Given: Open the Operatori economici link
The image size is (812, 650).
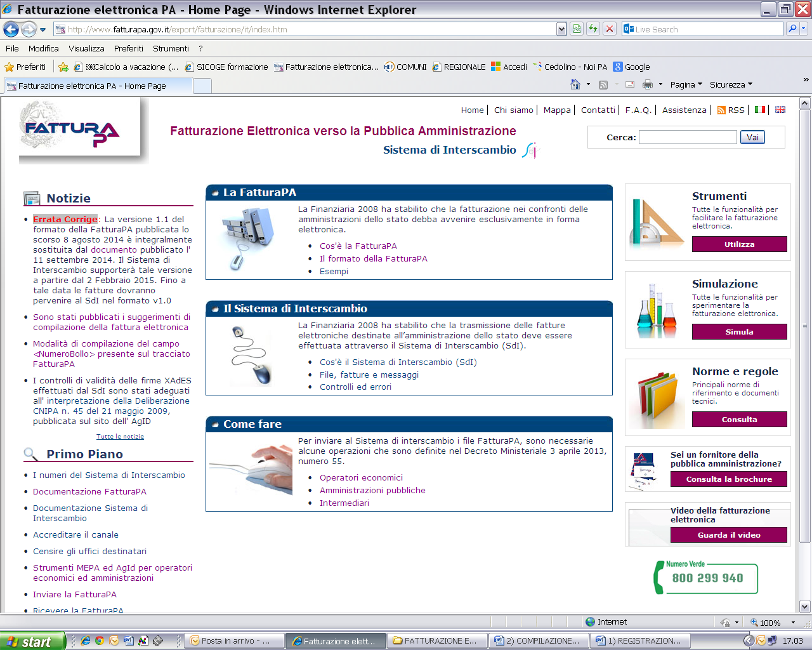Looking at the screenshot, I should coord(361,477).
